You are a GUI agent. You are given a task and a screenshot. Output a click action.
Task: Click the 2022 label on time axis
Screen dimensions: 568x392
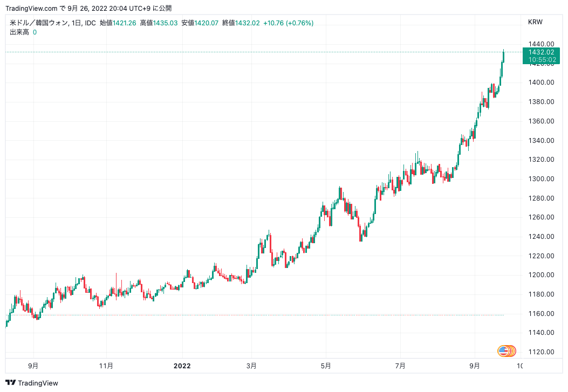182,366
